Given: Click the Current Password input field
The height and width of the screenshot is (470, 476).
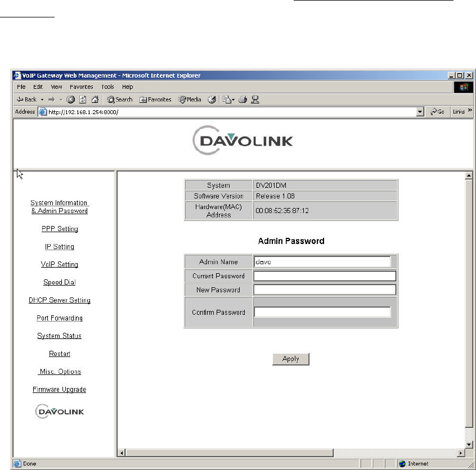Looking at the screenshot, I should pyautogui.click(x=325, y=276).
